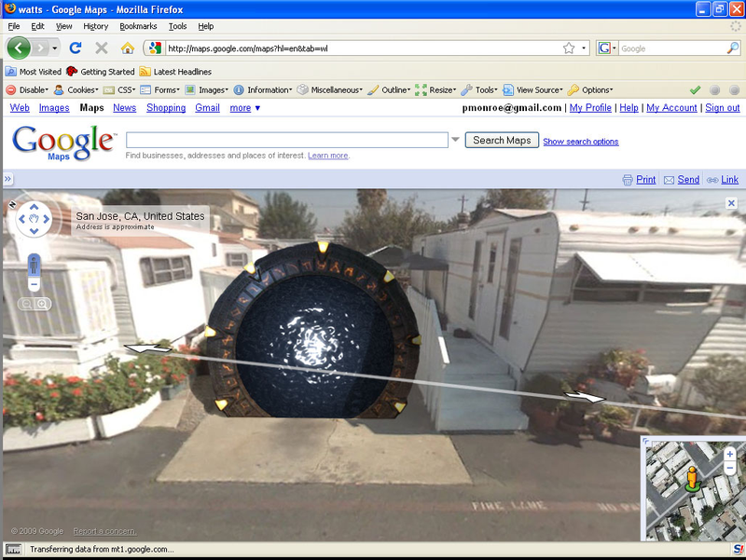The height and width of the screenshot is (560, 746).
Task: Open the Information developer toolbar menu
Action: coord(263,89)
